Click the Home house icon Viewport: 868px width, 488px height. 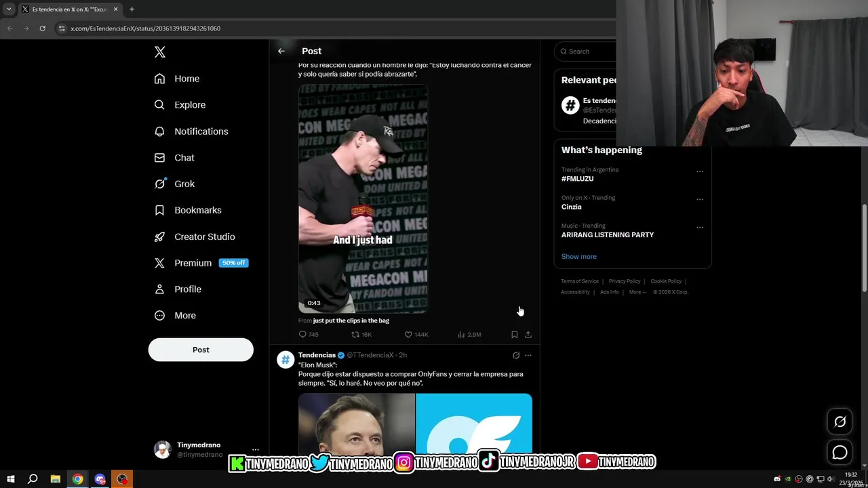[159, 79]
